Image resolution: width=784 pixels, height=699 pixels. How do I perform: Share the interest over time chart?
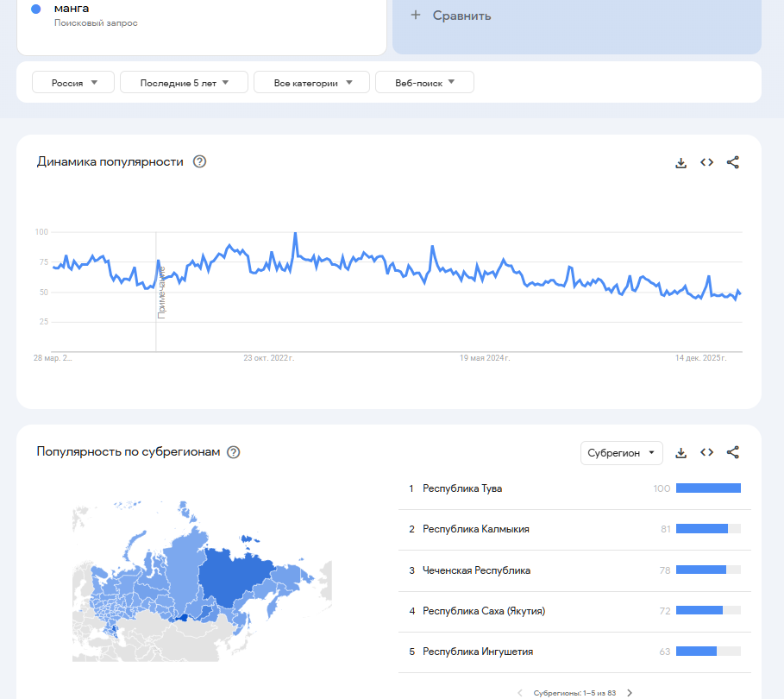click(x=733, y=162)
